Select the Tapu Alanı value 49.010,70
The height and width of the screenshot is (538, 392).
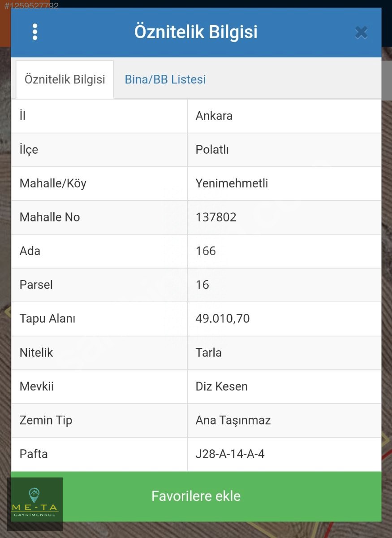coord(223,319)
